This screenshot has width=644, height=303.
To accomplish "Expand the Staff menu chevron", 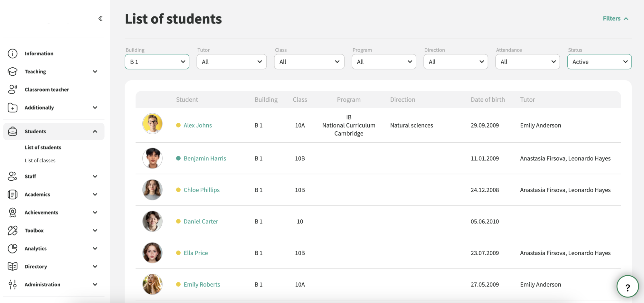I will (95, 176).
